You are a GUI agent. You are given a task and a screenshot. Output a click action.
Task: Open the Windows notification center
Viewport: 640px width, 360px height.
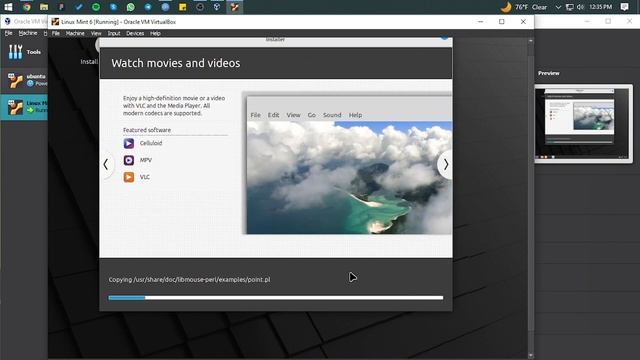(x=624, y=7)
